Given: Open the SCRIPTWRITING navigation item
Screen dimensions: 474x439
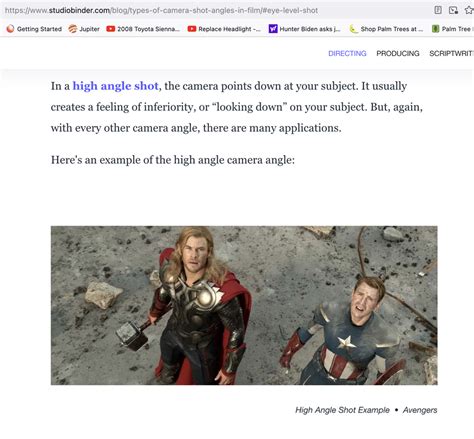Looking at the screenshot, I should pyautogui.click(x=451, y=53).
